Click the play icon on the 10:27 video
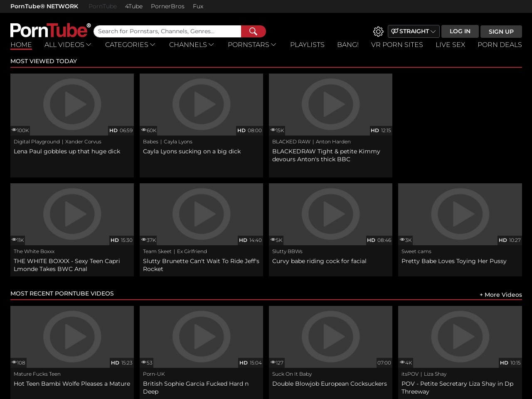 coord(460,214)
